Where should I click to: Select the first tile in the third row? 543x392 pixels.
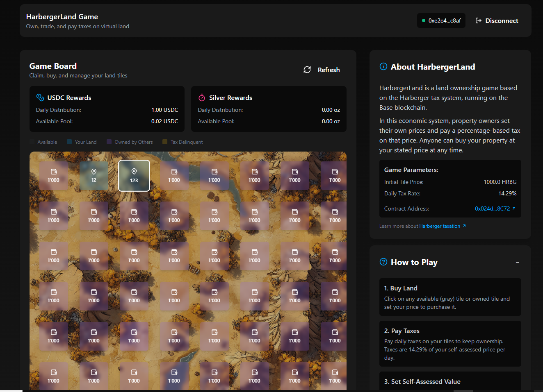tap(54, 256)
